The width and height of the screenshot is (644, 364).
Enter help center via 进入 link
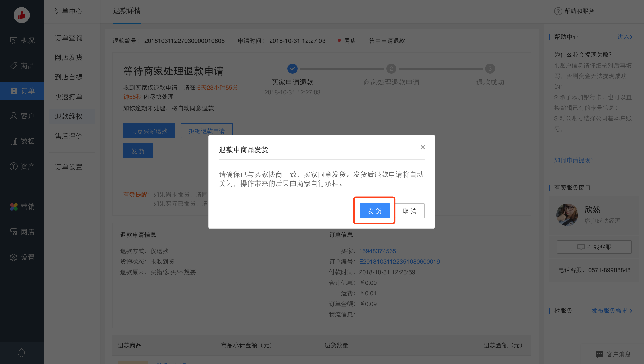point(625,37)
